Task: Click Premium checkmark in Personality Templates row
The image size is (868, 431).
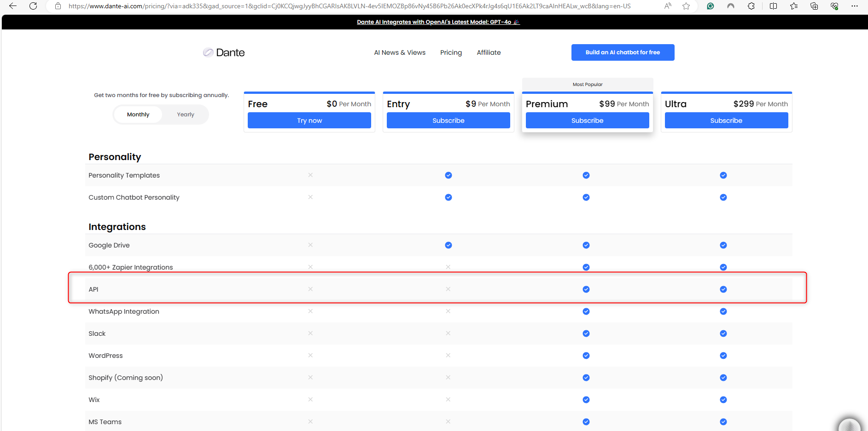Action: 586,175
